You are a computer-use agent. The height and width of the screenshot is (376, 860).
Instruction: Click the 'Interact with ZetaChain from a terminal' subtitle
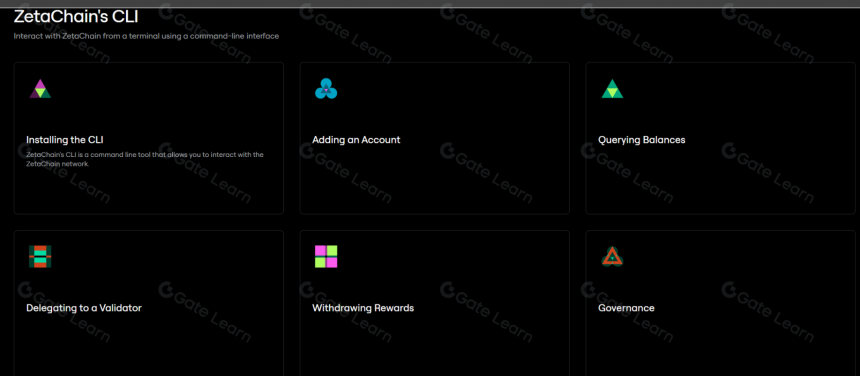pyautogui.click(x=146, y=37)
